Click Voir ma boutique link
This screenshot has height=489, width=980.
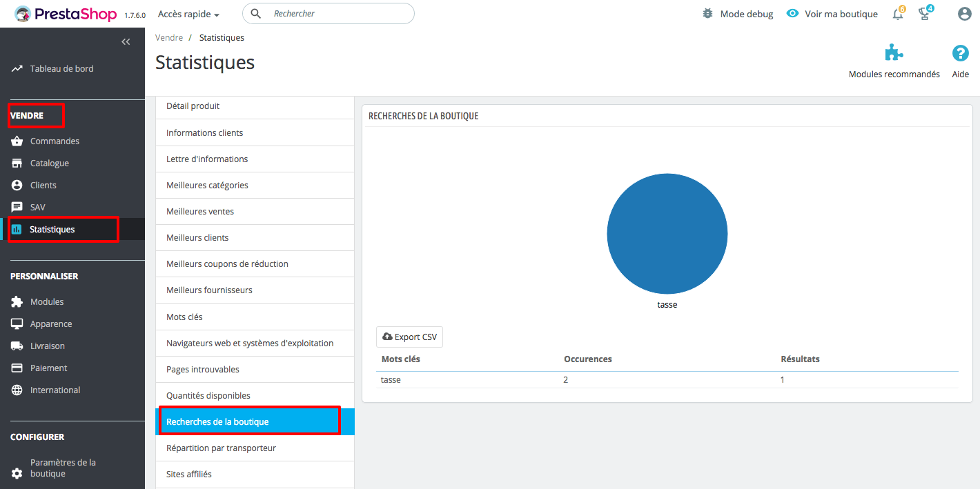coord(841,14)
